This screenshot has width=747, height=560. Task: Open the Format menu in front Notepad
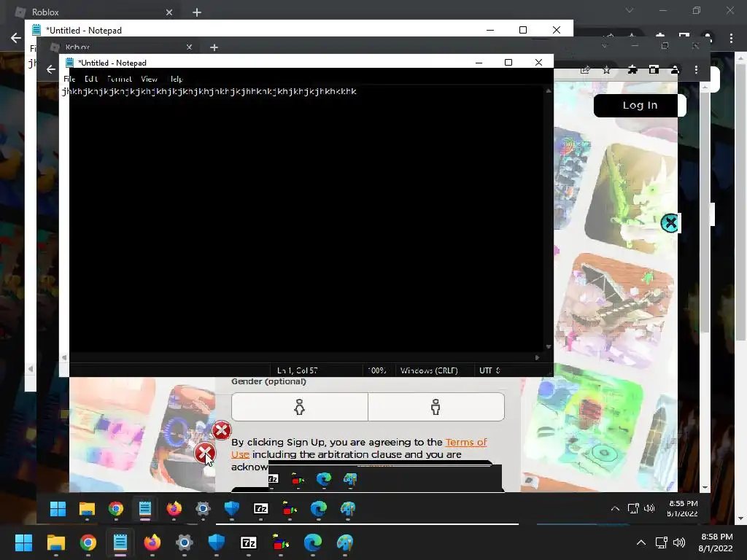(x=119, y=79)
